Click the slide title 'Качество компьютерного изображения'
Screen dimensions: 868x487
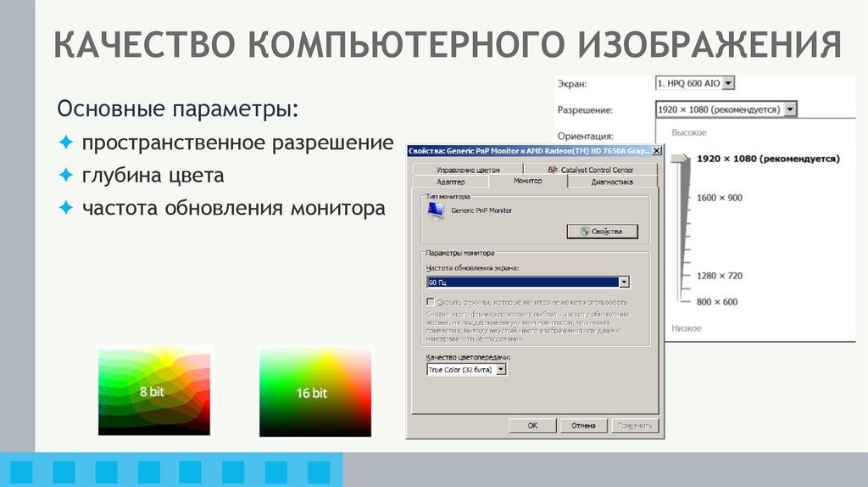448,44
